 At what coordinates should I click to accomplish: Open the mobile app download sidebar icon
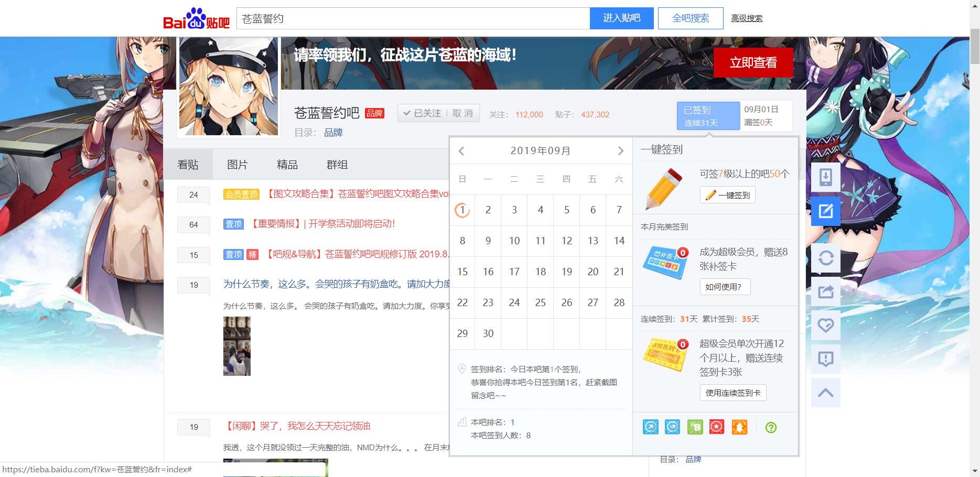coord(825,177)
